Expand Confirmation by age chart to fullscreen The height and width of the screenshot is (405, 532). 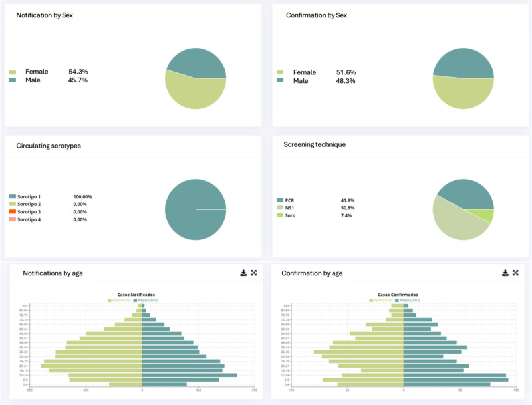515,273
